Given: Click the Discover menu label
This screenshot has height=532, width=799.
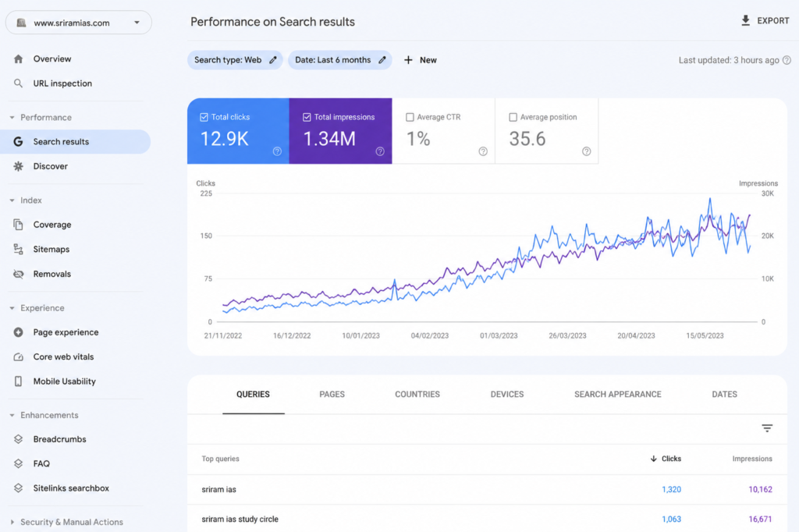Looking at the screenshot, I should tap(51, 166).
